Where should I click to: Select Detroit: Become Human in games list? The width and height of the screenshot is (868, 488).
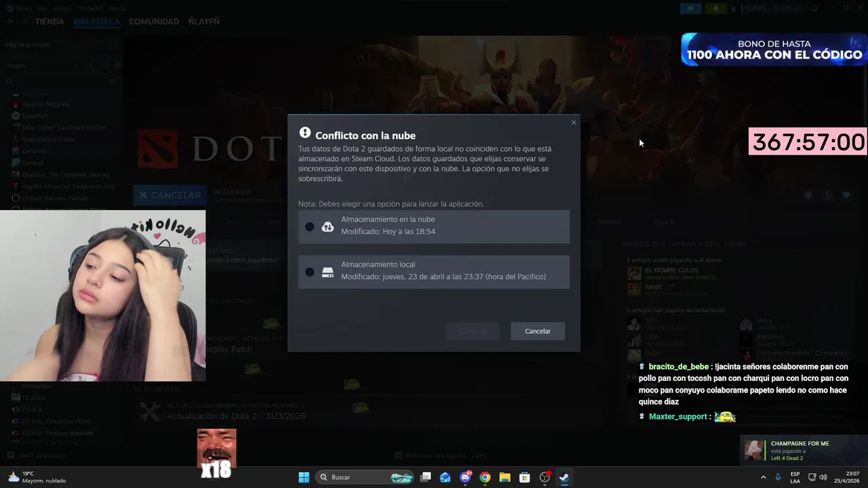(55, 198)
